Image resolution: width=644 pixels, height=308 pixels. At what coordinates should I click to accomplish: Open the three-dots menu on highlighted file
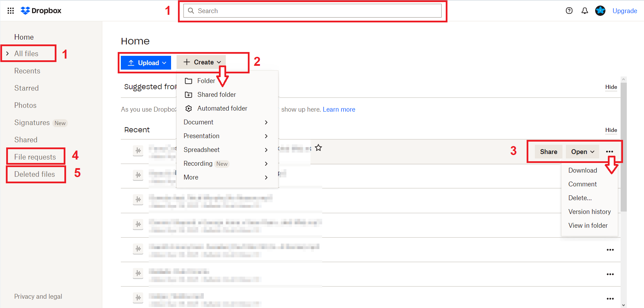(609, 152)
